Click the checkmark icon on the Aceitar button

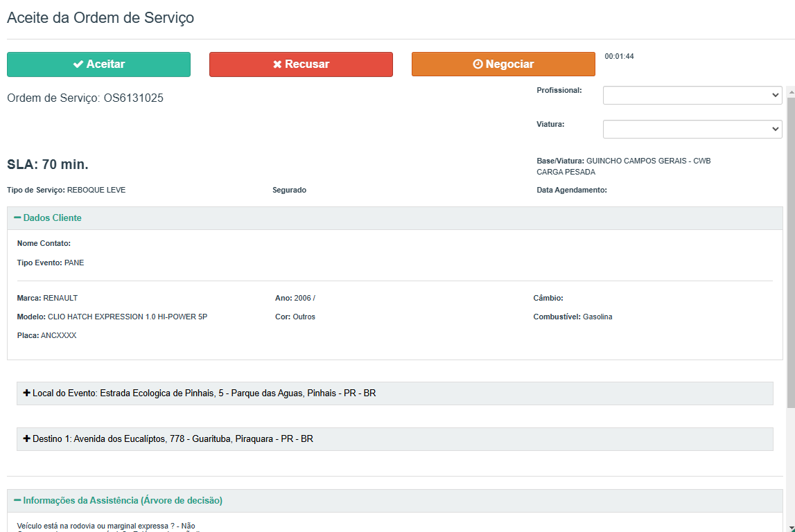(x=78, y=64)
